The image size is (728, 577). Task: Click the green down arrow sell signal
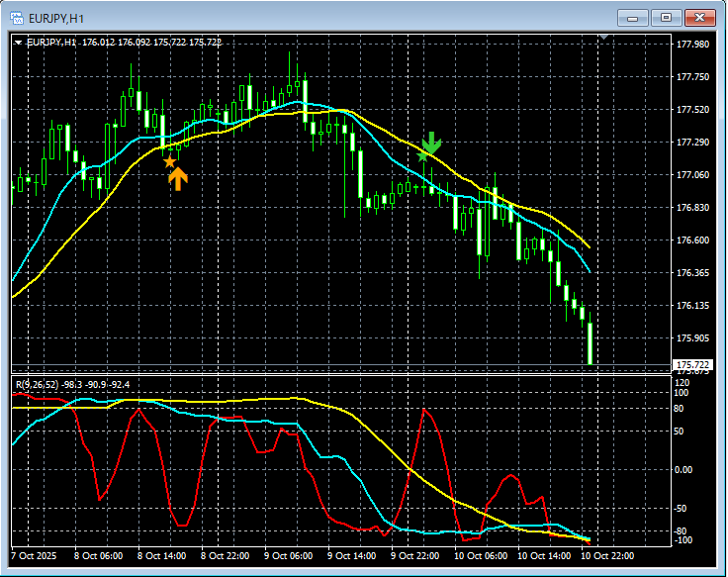click(x=431, y=143)
